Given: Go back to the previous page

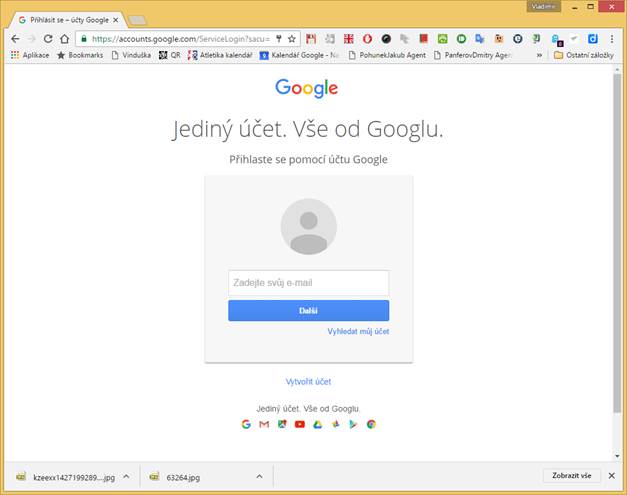Looking at the screenshot, I should 15,39.
